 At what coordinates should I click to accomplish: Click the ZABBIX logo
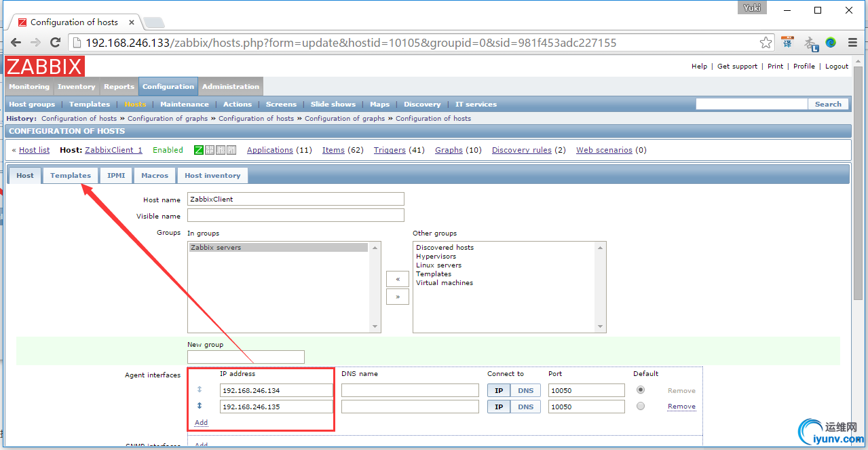[x=45, y=67]
